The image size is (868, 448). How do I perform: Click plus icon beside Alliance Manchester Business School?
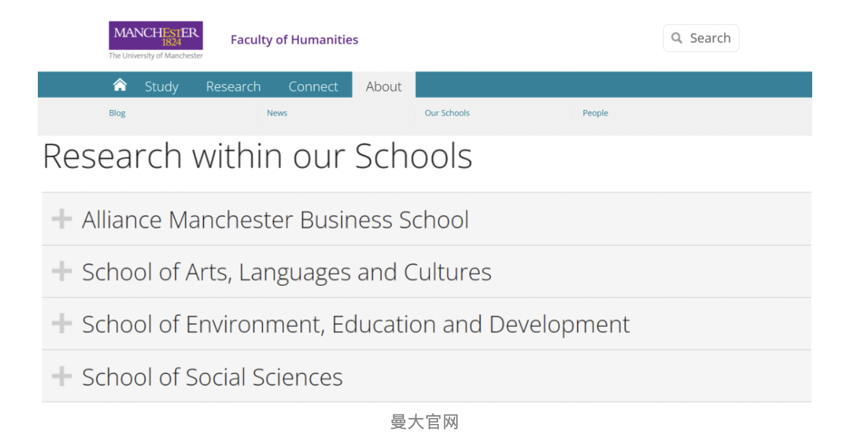61,220
